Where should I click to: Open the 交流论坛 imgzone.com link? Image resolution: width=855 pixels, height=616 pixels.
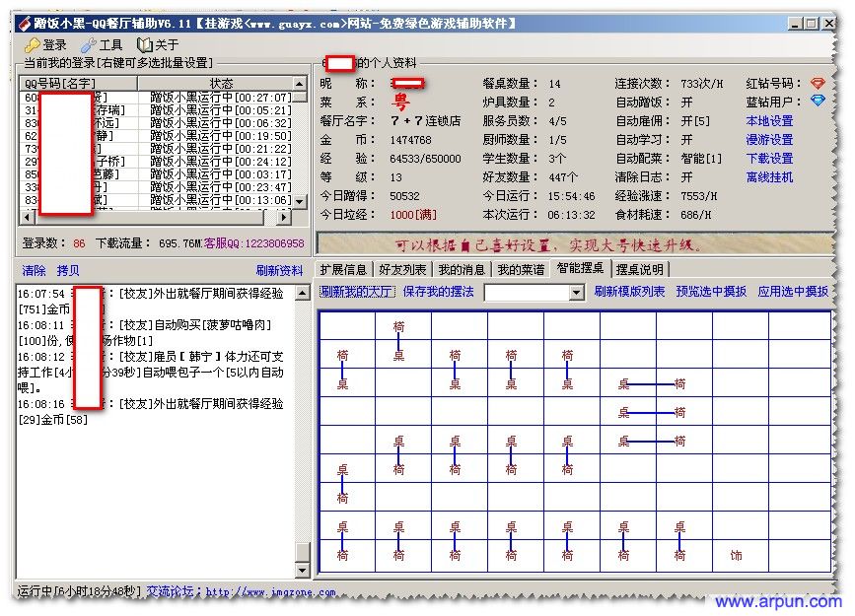click(241, 591)
